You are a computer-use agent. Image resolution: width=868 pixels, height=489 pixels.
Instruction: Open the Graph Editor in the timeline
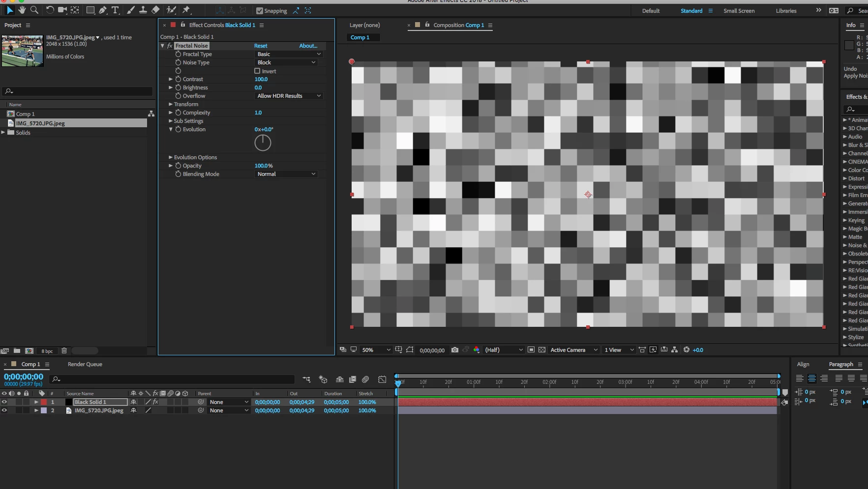[x=383, y=379]
